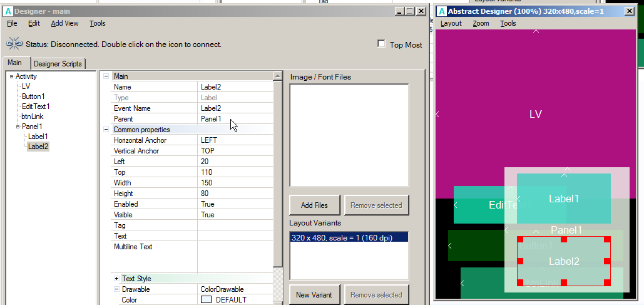Select red resize handle at Label2 top-left corner
This screenshot has height=305, width=644.
tap(520, 239)
